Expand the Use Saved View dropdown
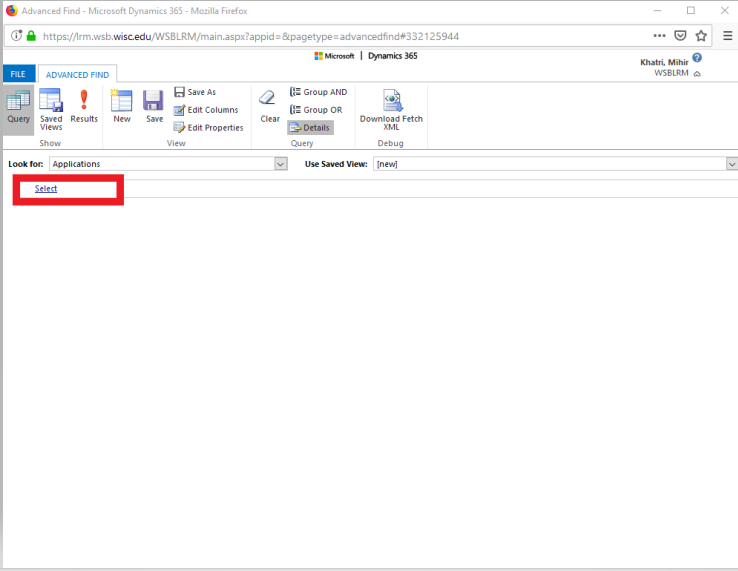Screen dimensions: 738x571 click(x=731, y=164)
